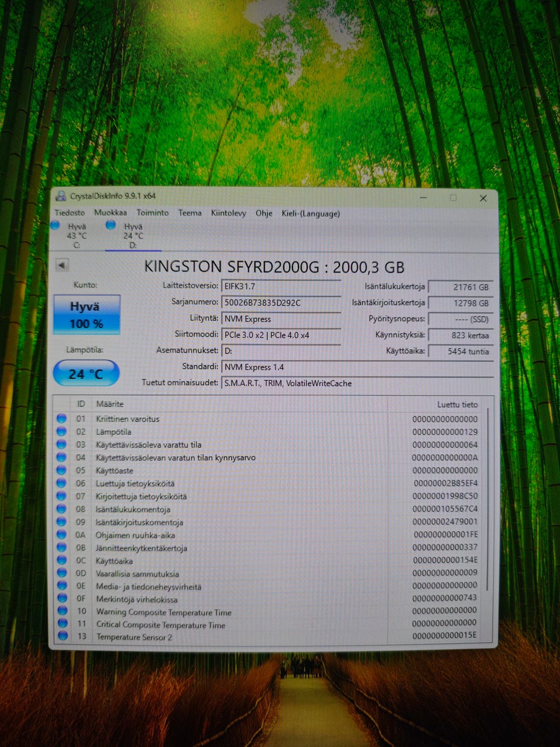Open the Kiintolevy menu

click(228, 214)
